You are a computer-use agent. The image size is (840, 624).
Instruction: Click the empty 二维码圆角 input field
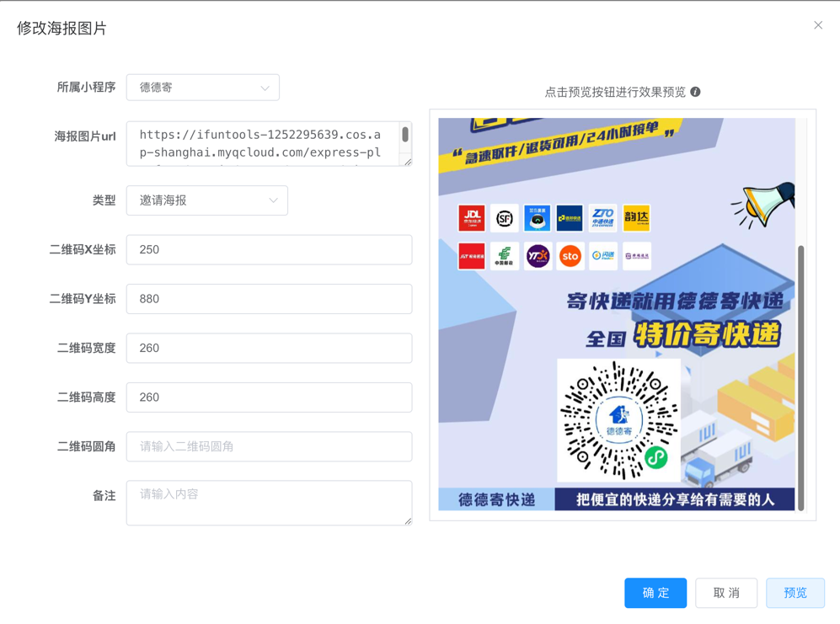click(269, 446)
